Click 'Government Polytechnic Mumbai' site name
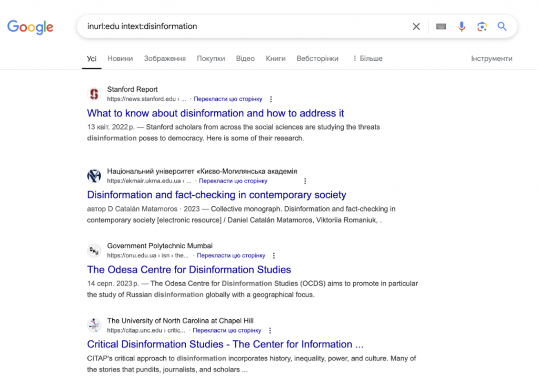 pyautogui.click(x=160, y=246)
